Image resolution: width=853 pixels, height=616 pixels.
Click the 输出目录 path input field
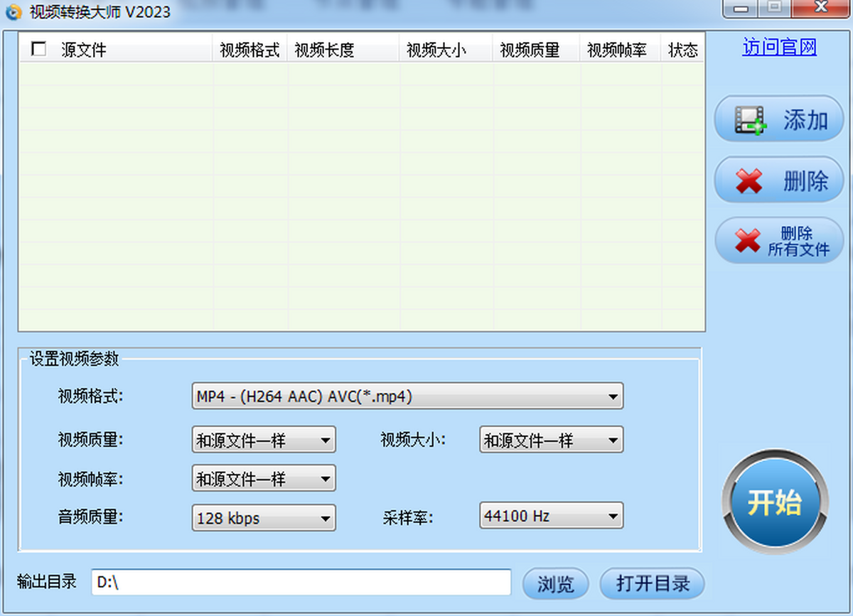pyautogui.click(x=301, y=583)
